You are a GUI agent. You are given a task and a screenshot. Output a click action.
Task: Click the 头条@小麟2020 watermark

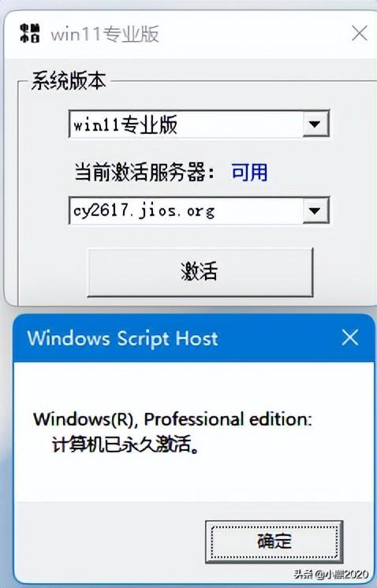coord(331,574)
